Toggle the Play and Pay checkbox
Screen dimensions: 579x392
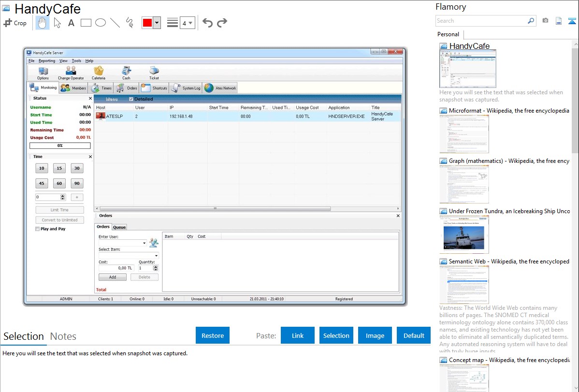tap(37, 229)
